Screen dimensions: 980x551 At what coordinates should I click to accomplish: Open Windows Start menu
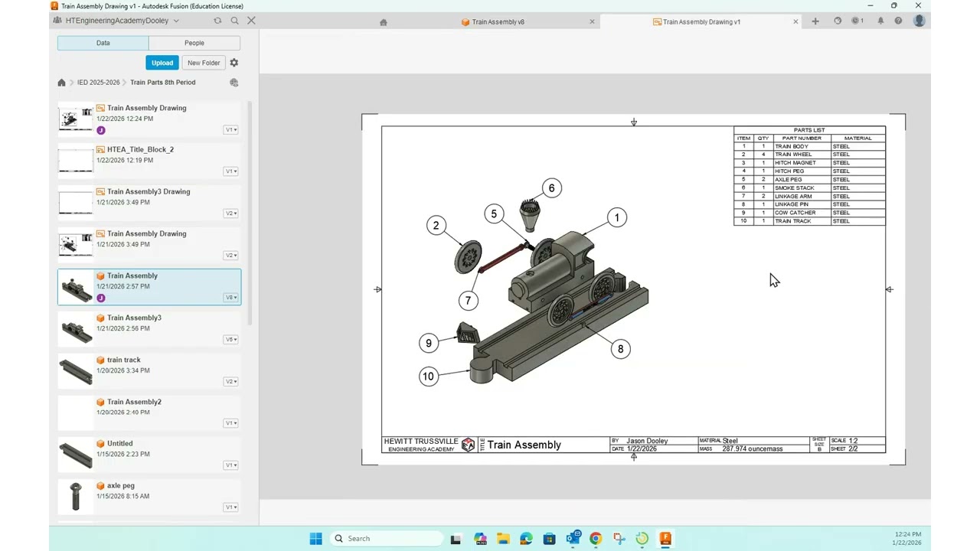click(315, 539)
